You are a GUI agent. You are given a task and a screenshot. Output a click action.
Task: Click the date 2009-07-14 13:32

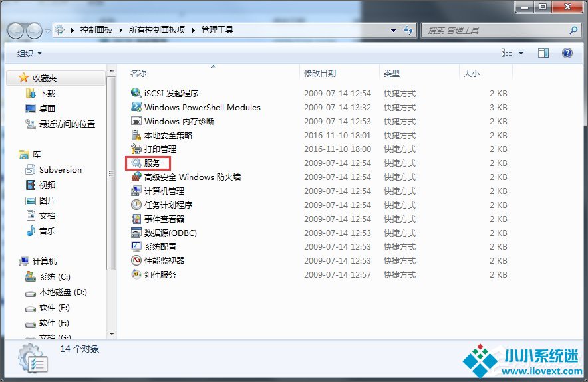pos(337,108)
